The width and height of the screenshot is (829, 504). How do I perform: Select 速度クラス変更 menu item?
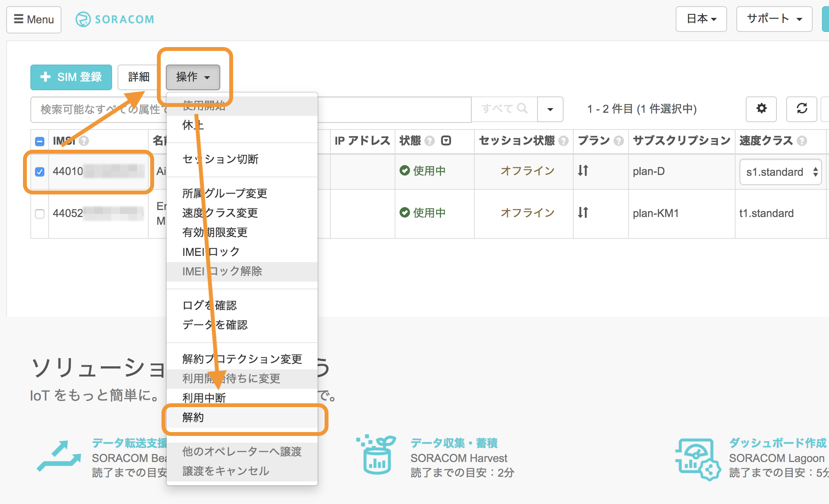(x=242, y=213)
